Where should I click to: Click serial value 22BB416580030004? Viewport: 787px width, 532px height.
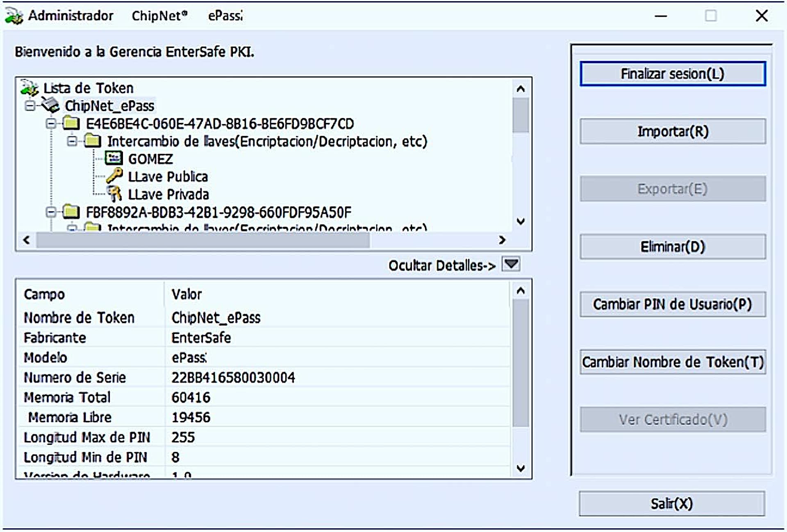[x=233, y=378]
